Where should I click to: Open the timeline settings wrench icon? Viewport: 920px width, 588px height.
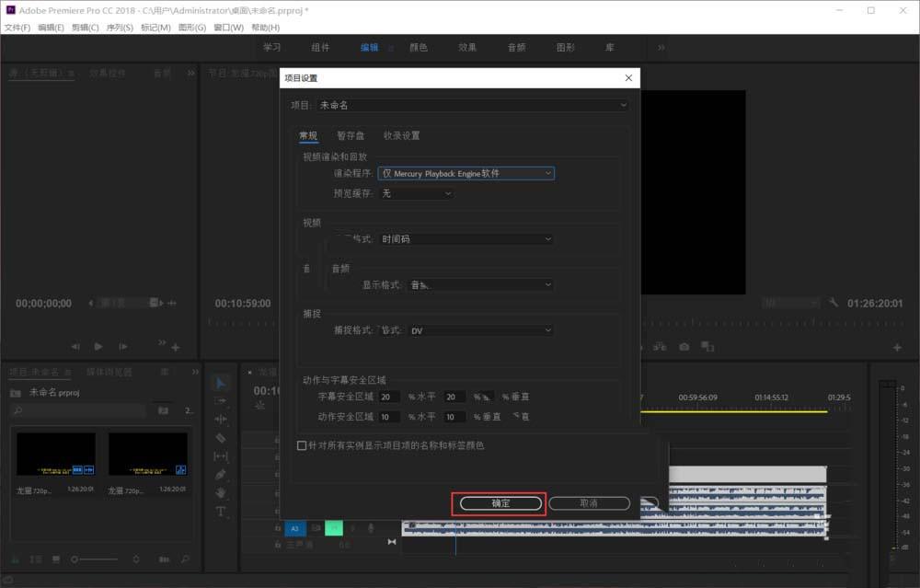[x=832, y=302]
